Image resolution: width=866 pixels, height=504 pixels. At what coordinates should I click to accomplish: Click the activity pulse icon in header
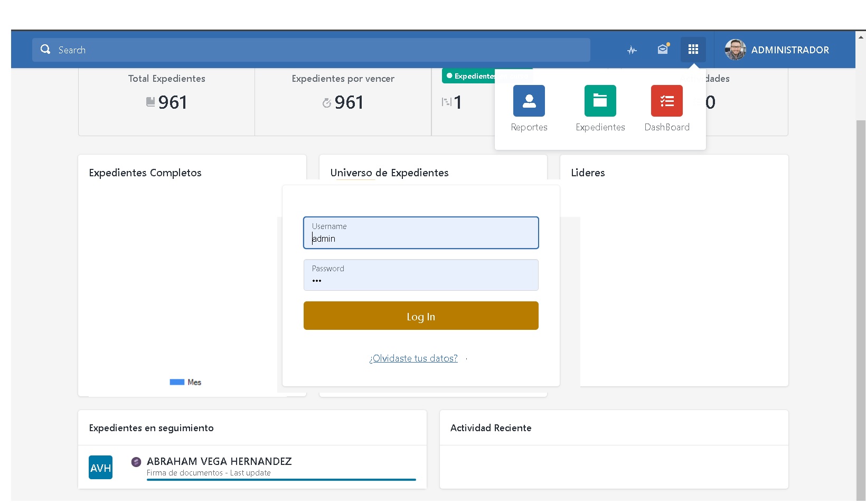(x=632, y=50)
